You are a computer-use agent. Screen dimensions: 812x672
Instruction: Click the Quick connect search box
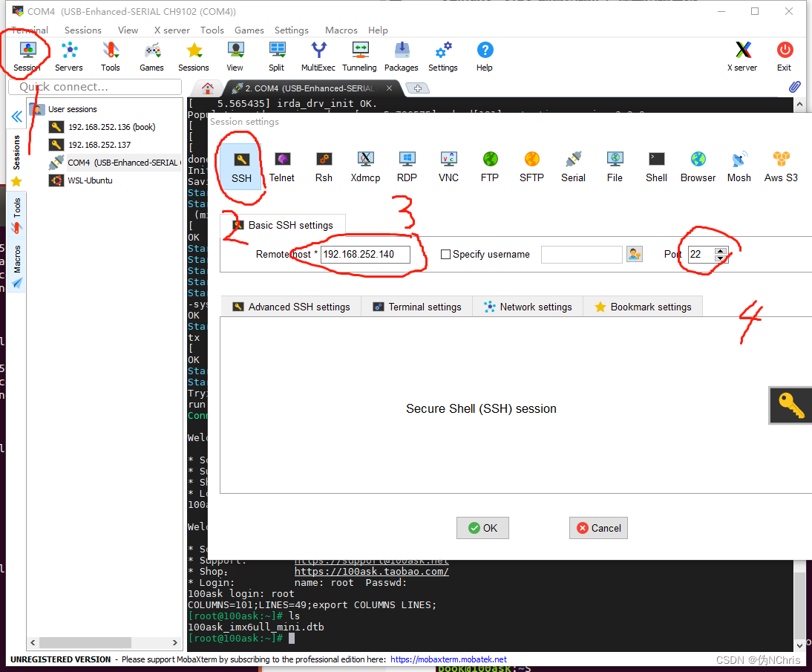[95, 87]
